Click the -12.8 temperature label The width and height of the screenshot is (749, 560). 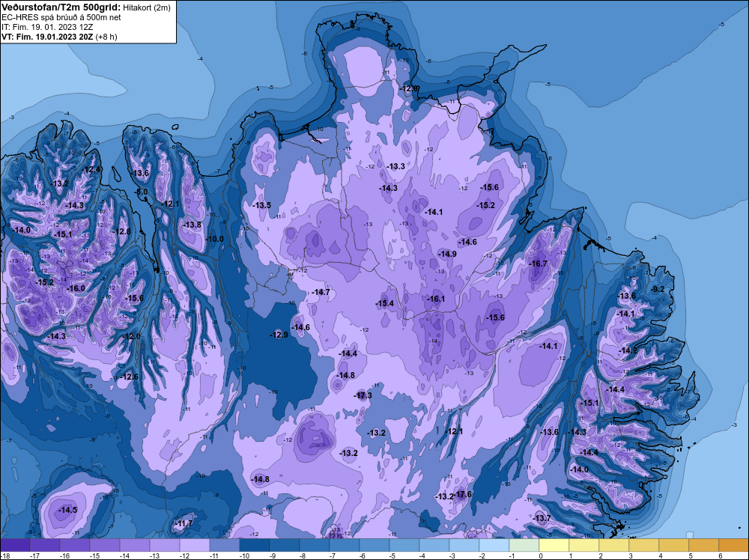pos(121,231)
